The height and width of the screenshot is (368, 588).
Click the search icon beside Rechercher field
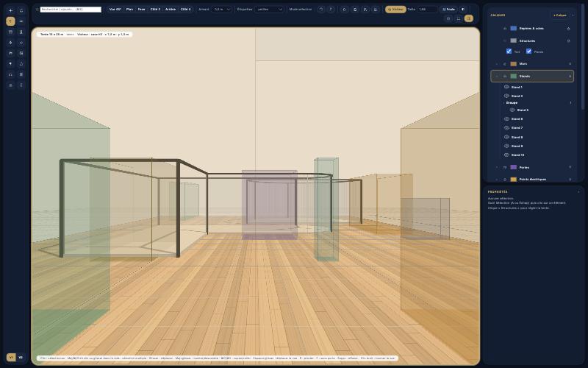37,10
